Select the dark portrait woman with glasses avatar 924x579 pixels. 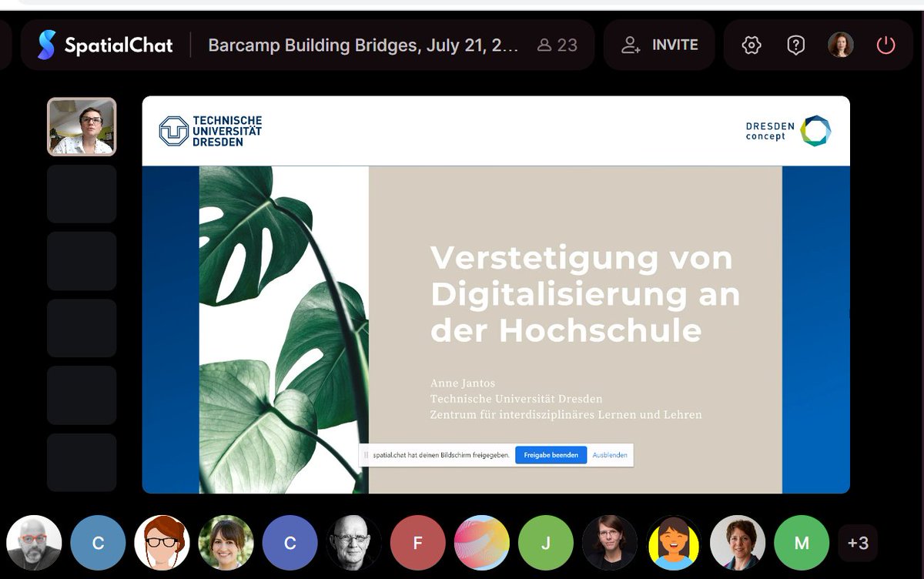coord(609,543)
